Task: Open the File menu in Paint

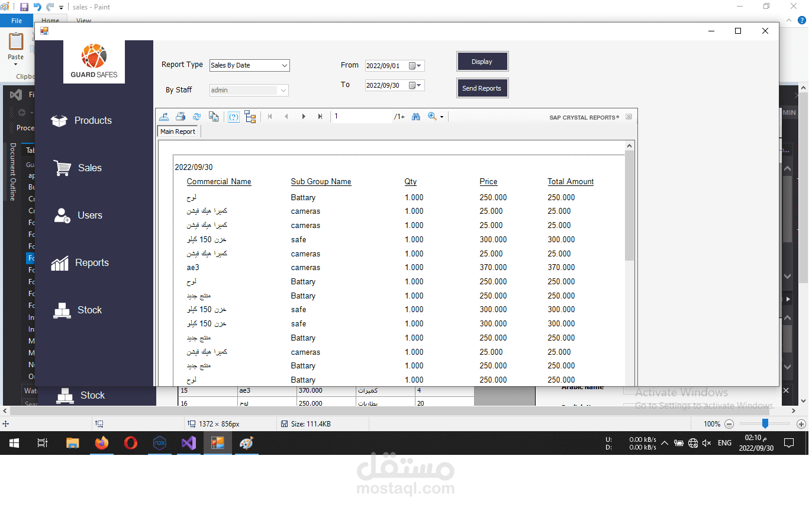Action: coord(17,21)
